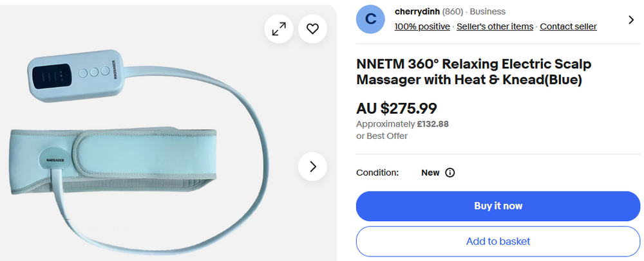Image resolution: width=644 pixels, height=261 pixels.
Task: Click the Add to basket button
Action: point(498,241)
